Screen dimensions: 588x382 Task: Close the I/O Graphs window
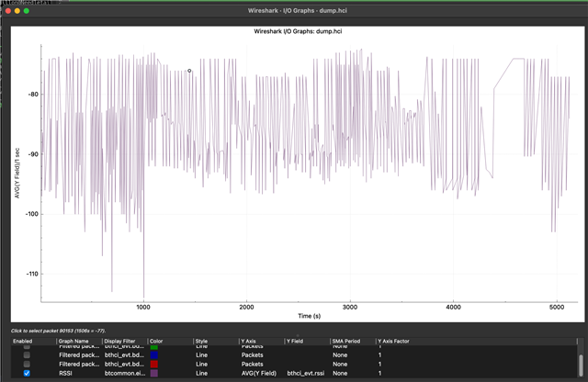(x=8, y=10)
